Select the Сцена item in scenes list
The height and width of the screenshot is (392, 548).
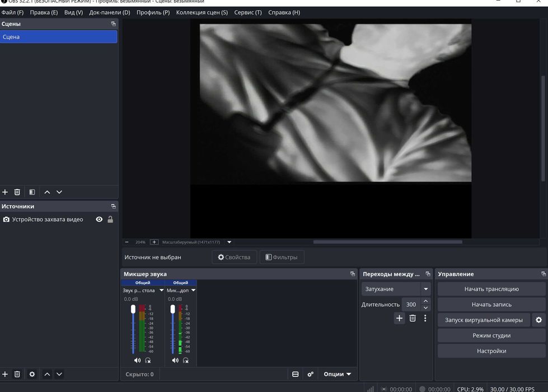[58, 37]
